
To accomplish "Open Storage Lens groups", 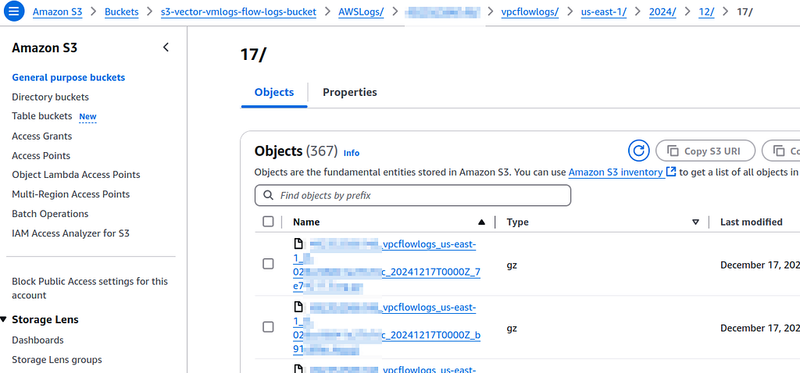I will click(x=57, y=360).
